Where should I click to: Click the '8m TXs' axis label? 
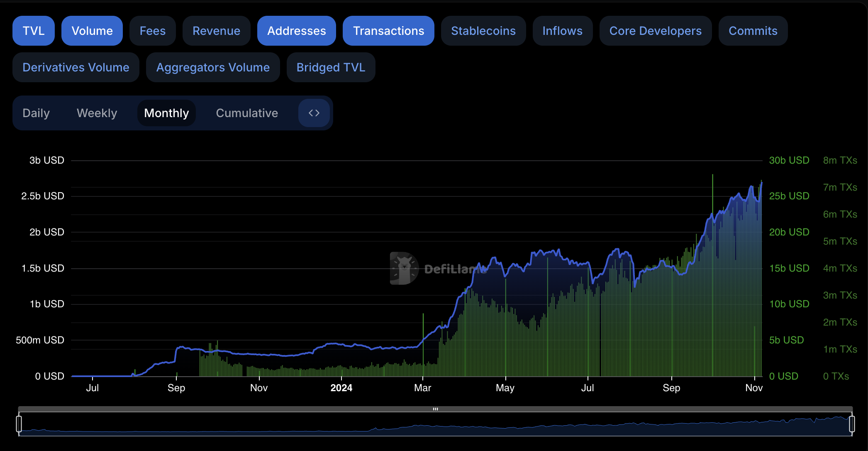tap(840, 160)
